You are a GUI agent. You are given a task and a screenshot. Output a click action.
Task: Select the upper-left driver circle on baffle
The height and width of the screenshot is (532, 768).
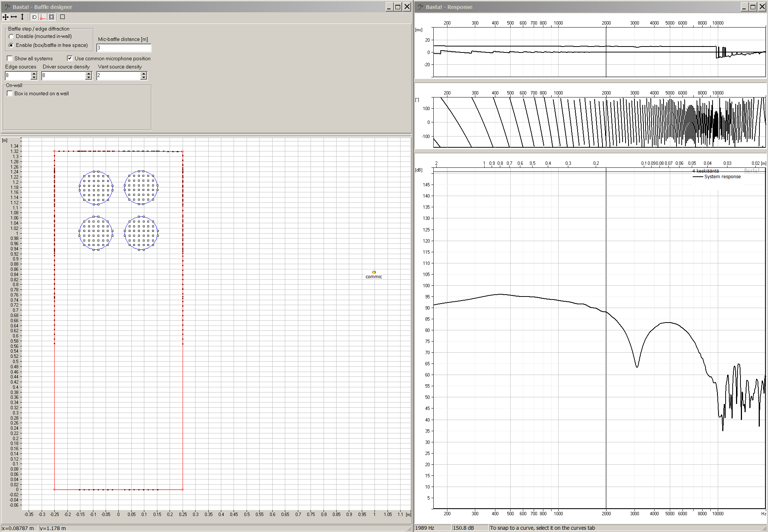[96, 188]
